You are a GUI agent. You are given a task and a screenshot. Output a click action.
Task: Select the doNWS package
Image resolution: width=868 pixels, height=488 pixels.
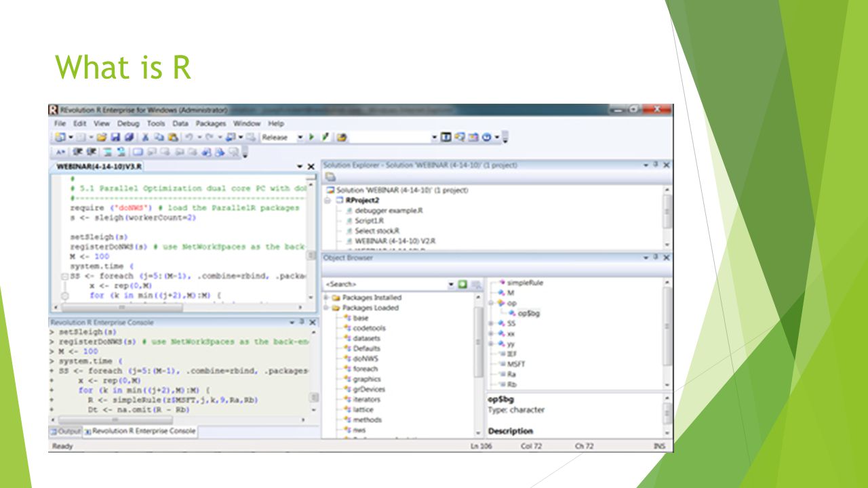pos(366,359)
